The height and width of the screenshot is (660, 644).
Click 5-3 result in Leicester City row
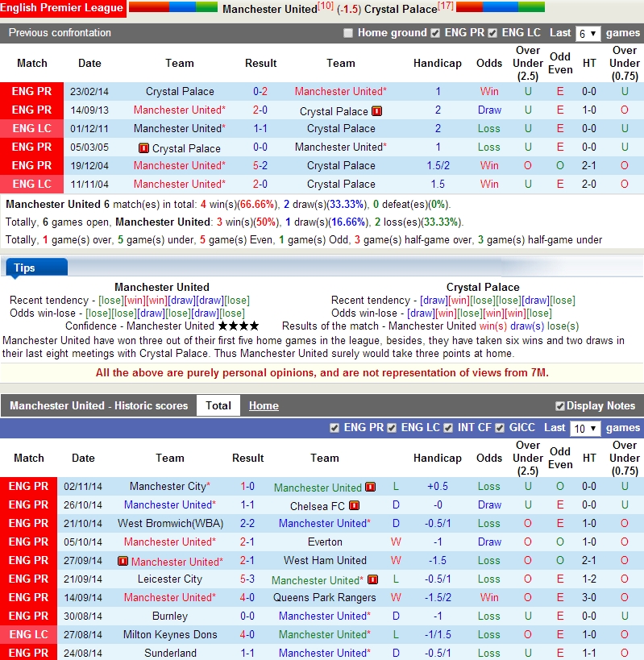click(247, 579)
